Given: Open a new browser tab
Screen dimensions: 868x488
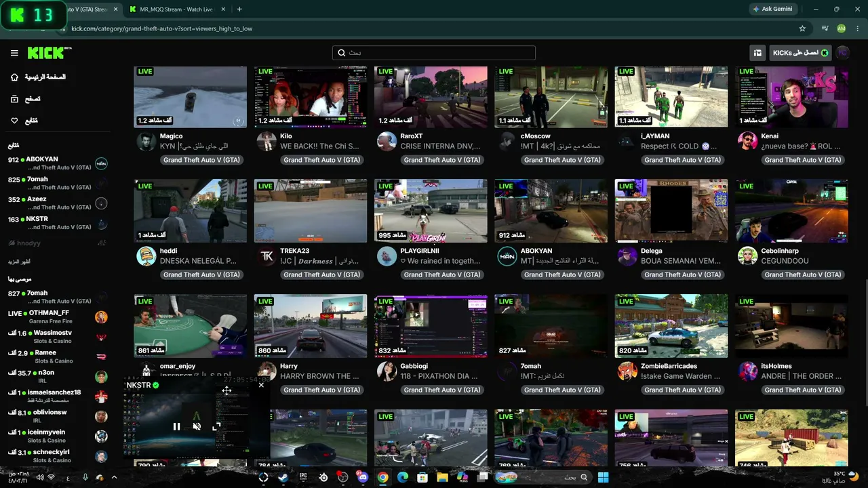Looking at the screenshot, I should pyautogui.click(x=239, y=9).
